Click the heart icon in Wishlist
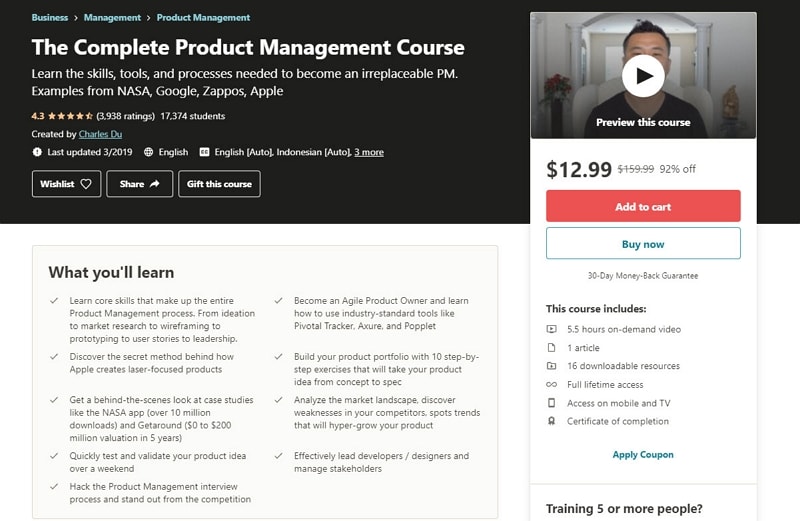This screenshot has width=800, height=521. coord(86,184)
